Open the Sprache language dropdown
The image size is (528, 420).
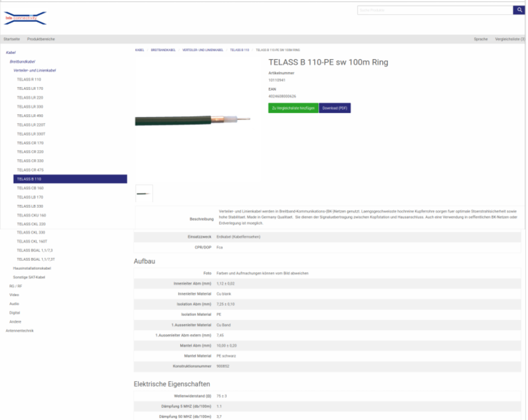coord(481,39)
